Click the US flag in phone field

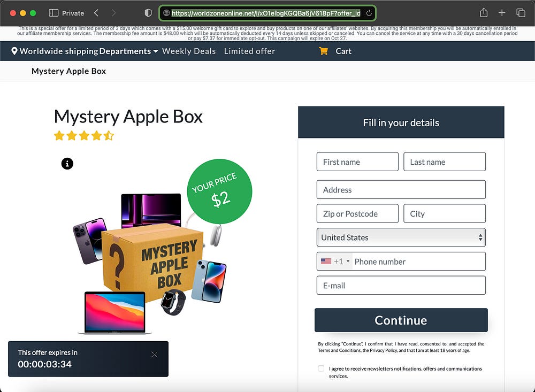(x=326, y=262)
